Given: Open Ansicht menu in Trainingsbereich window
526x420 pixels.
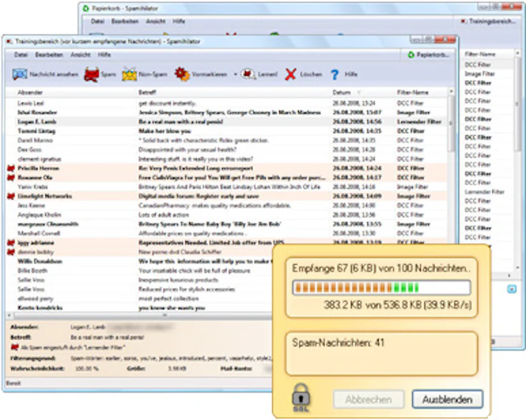Looking at the screenshot, I should point(81,54).
